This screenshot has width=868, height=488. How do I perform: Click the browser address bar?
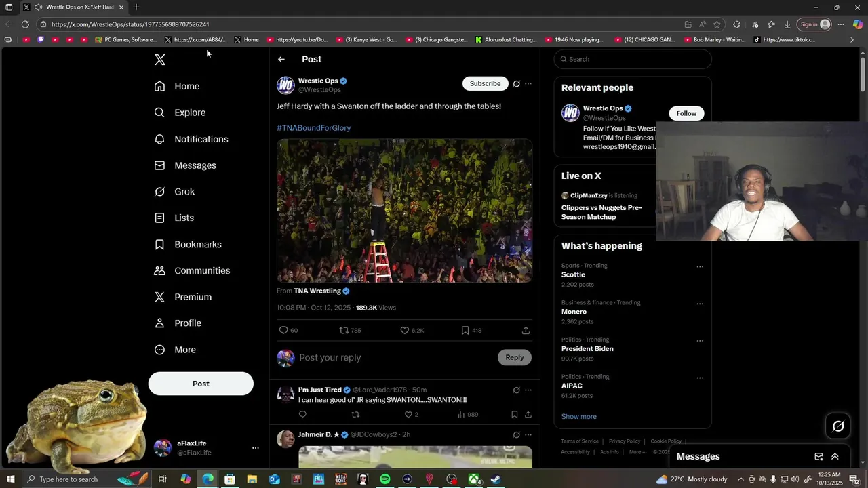(x=359, y=24)
